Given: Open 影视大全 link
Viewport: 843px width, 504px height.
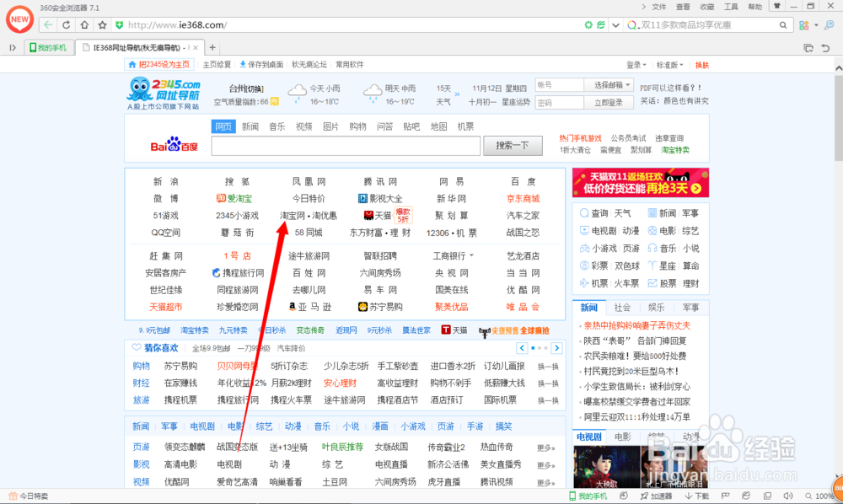Looking at the screenshot, I should tap(380, 199).
